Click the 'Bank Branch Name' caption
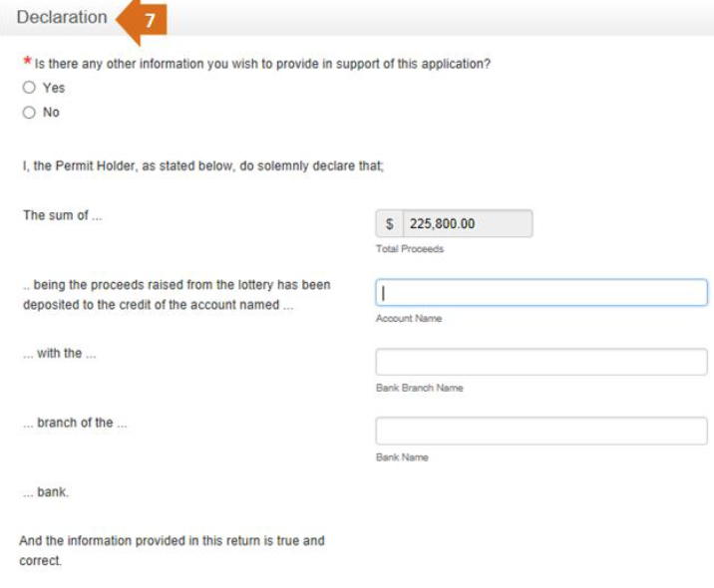Screen dimensions: 714x588 tap(420, 388)
